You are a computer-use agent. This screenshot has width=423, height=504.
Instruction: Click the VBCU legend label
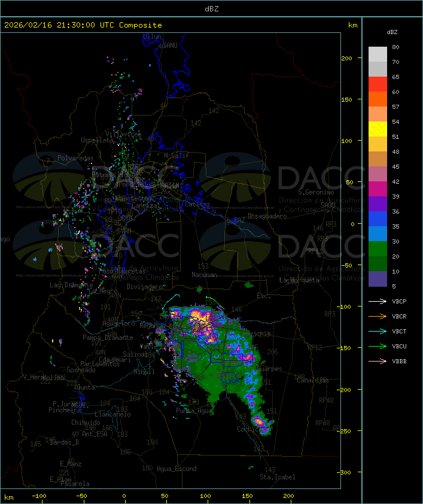[399, 347]
